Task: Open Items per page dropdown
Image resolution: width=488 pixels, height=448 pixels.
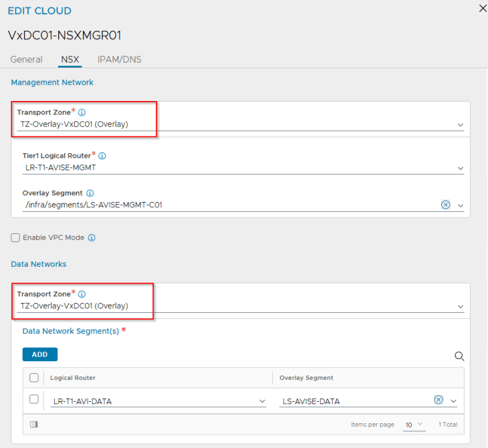Action: tap(414, 425)
